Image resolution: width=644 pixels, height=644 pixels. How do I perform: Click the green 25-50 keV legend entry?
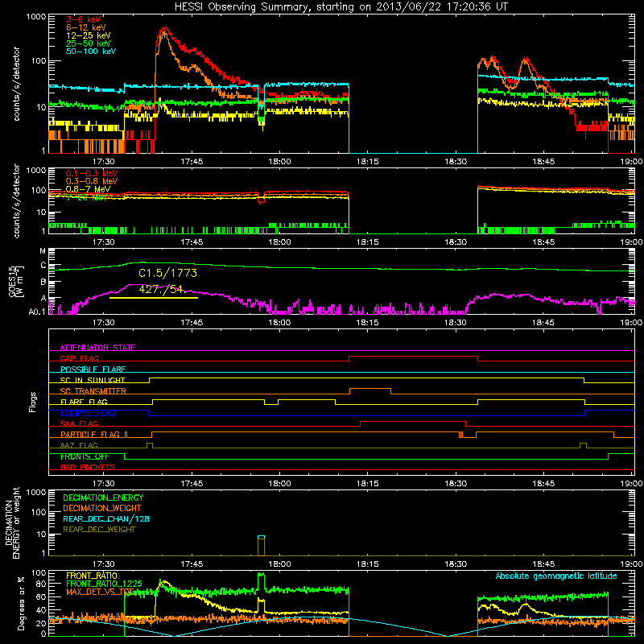[89, 43]
